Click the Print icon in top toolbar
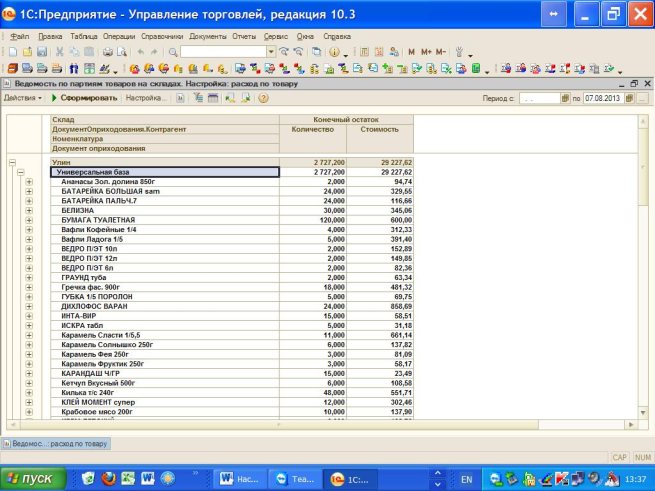 (x=108, y=52)
